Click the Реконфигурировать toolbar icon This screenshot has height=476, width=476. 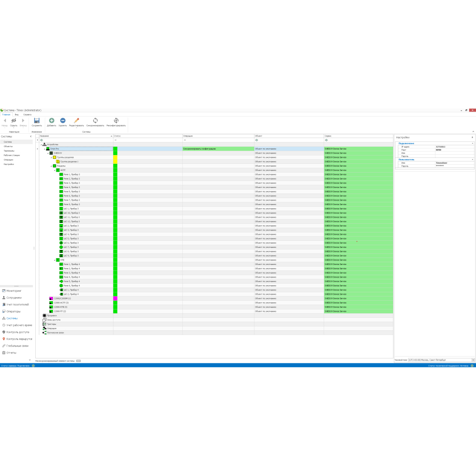click(x=116, y=121)
